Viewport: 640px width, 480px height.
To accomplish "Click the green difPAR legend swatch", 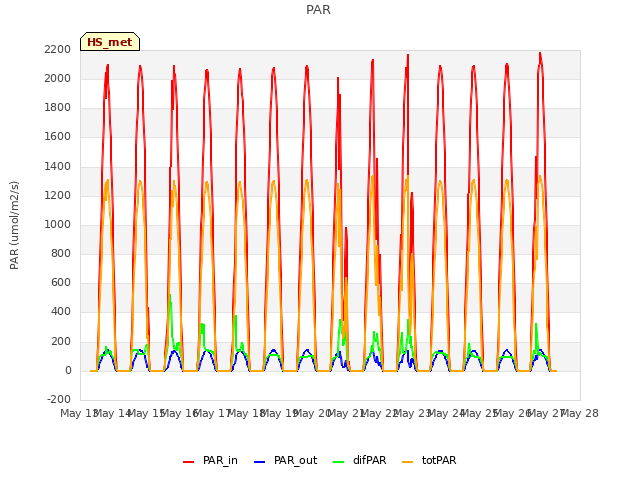I will pyautogui.click(x=338, y=462).
